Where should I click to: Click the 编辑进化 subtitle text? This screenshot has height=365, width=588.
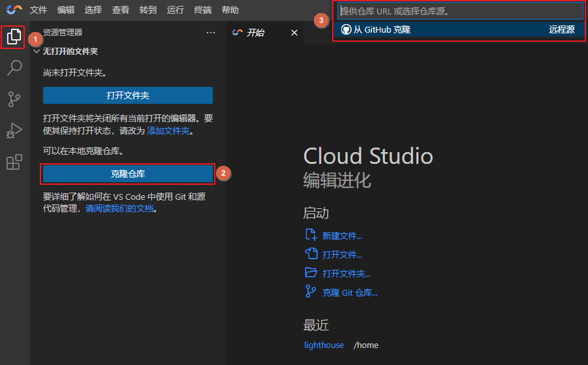coord(337,180)
